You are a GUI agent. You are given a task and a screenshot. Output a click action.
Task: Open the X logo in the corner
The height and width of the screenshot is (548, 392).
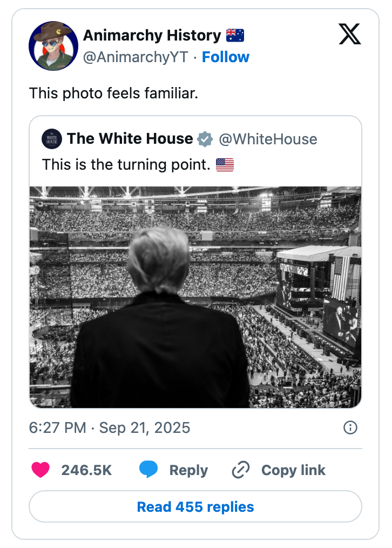[350, 34]
